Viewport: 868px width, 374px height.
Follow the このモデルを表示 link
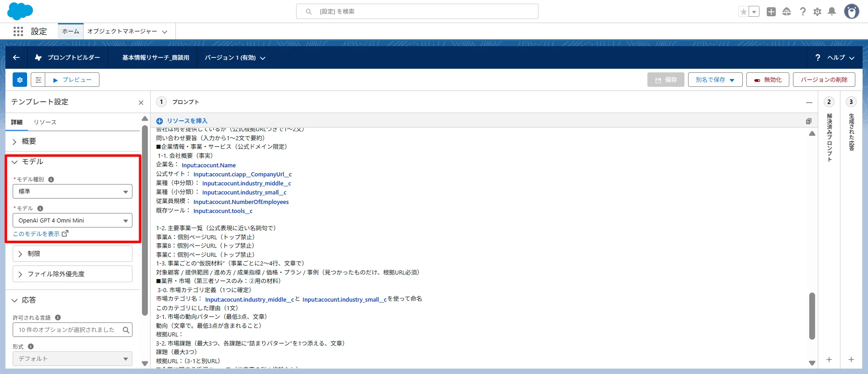(x=40, y=234)
